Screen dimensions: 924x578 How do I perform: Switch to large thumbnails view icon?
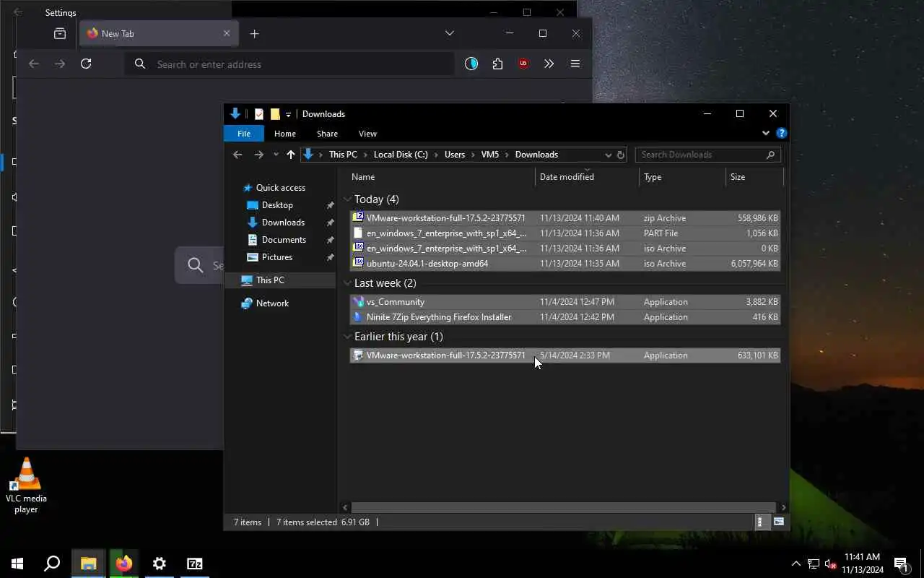click(x=778, y=522)
